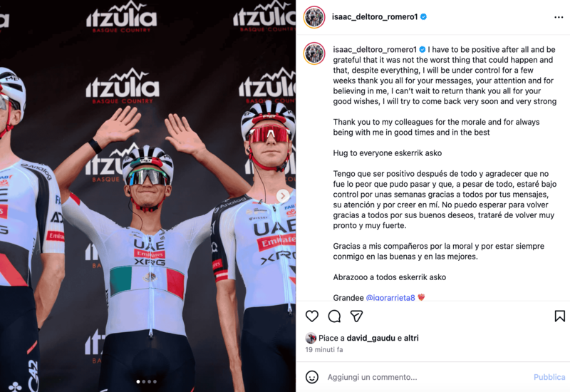Image resolution: width=570 pixels, height=392 pixels.
Task: View david_gaudu's profile from likes
Action: coord(370,338)
